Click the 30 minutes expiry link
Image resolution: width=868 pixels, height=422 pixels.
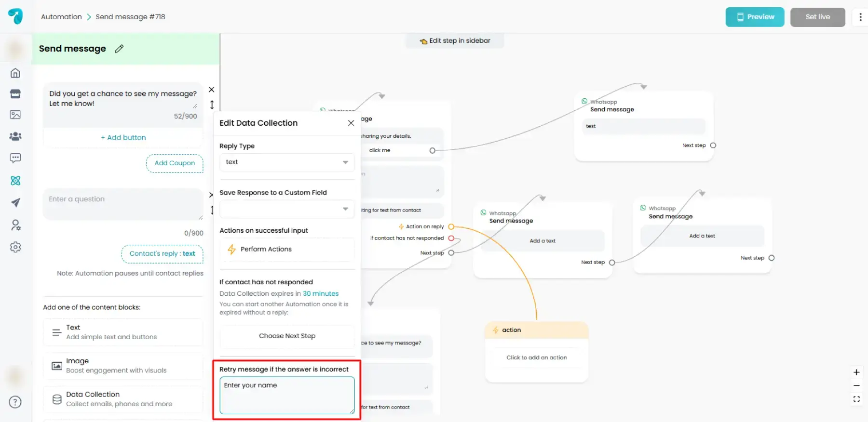click(x=320, y=293)
